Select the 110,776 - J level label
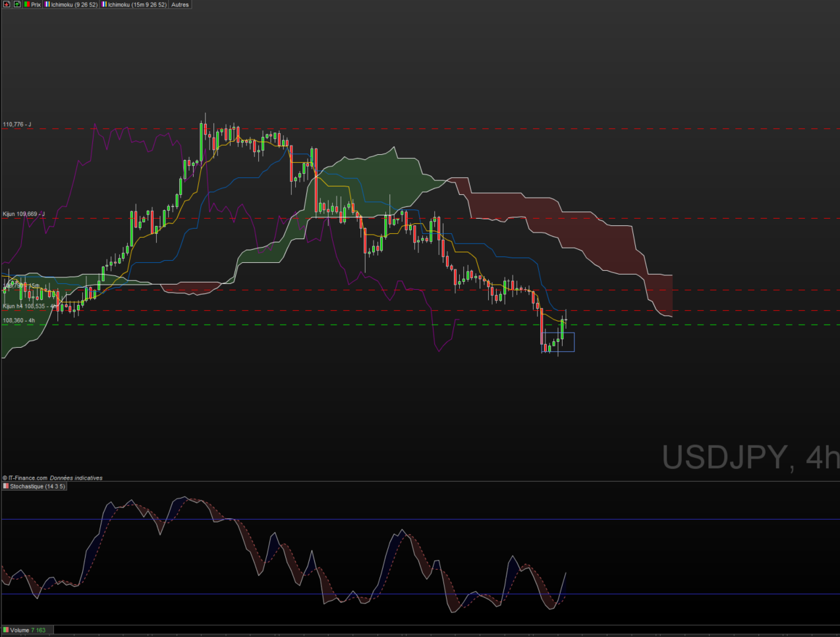The width and height of the screenshot is (840, 637). (17, 125)
